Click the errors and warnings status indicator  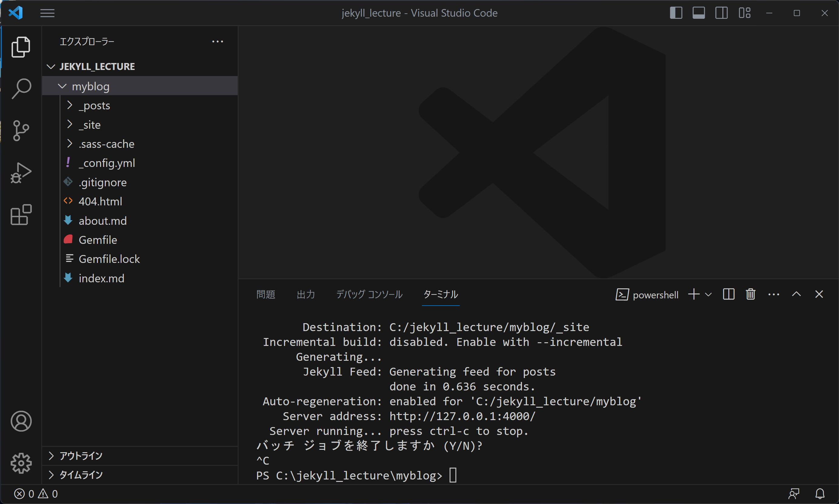pyautogui.click(x=36, y=493)
